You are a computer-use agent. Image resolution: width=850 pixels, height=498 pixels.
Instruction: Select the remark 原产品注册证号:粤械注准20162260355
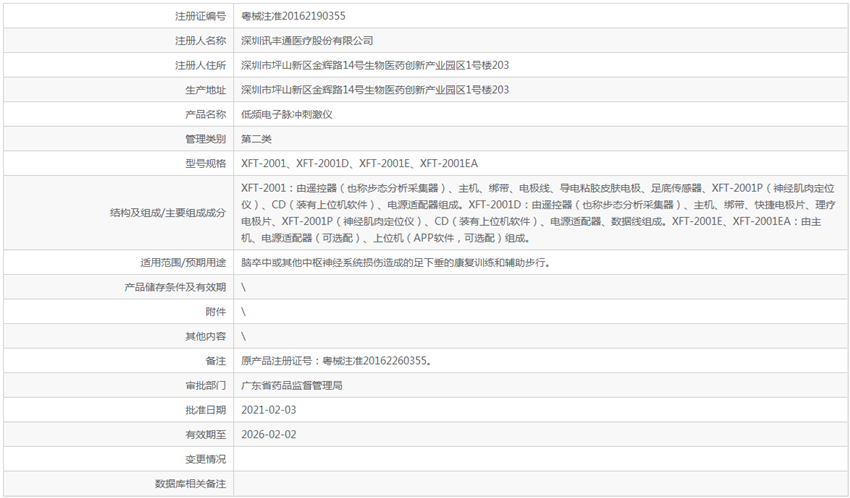tap(337, 361)
